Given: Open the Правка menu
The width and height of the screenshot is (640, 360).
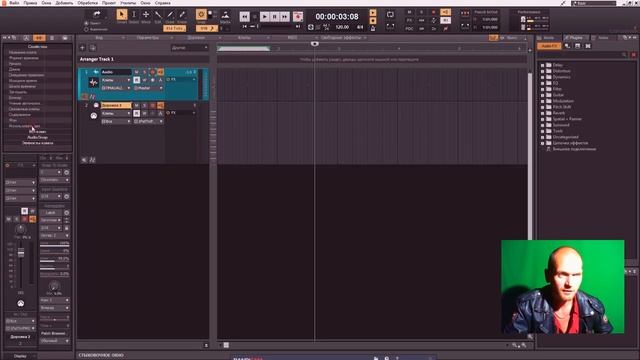Looking at the screenshot, I should pyautogui.click(x=30, y=3).
